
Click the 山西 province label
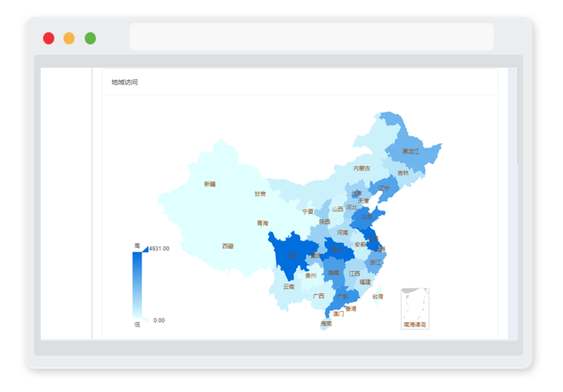point(338,209)
